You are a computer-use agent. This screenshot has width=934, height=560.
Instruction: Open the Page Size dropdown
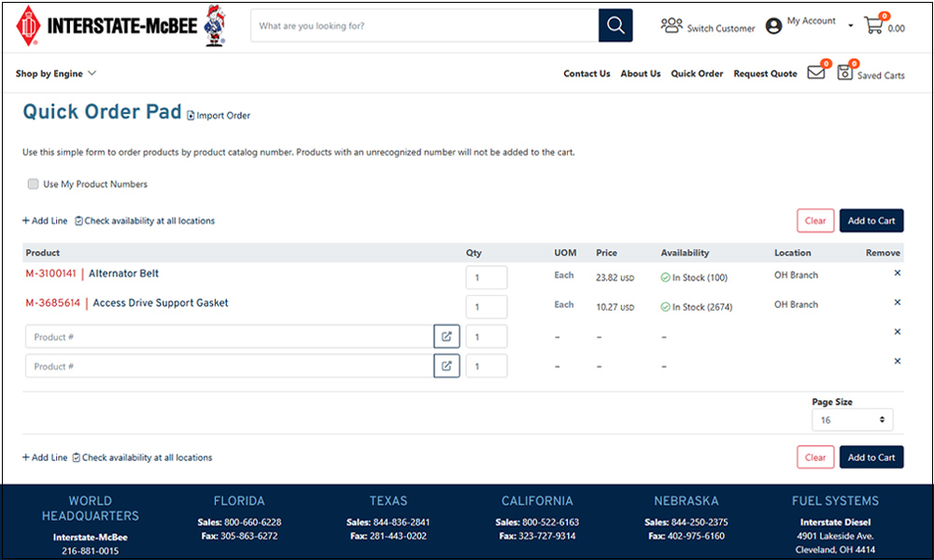[853, 420]
